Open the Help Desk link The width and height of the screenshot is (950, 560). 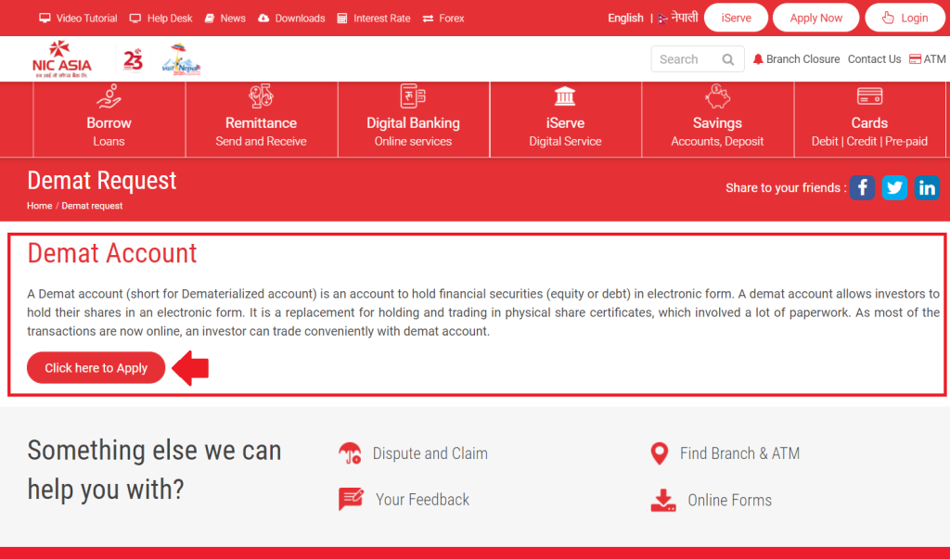click(161, 19)
